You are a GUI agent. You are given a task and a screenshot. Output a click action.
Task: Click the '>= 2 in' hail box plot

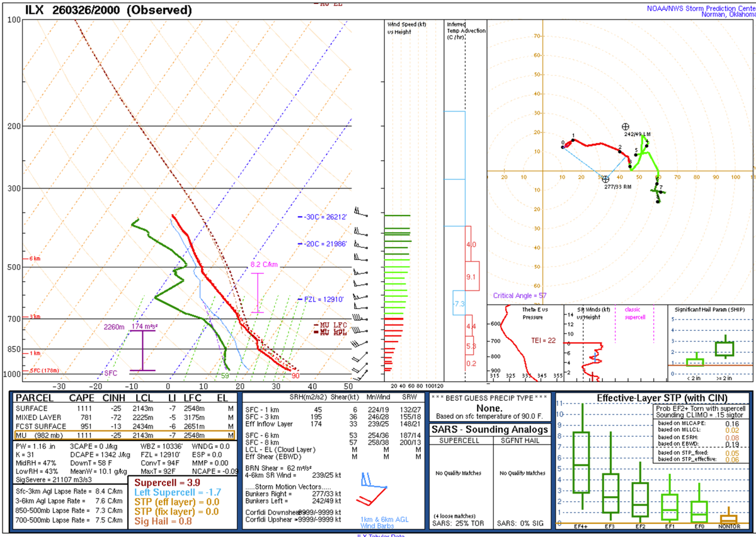point(724,347)
